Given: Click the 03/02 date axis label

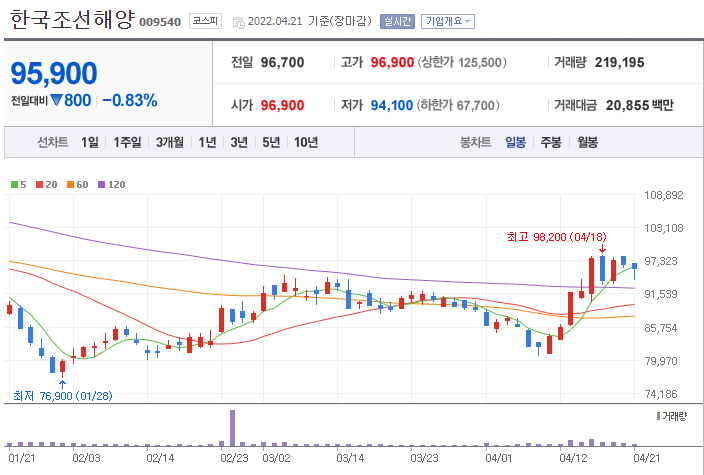Looking at the screenshot, I should click(277, 458).
